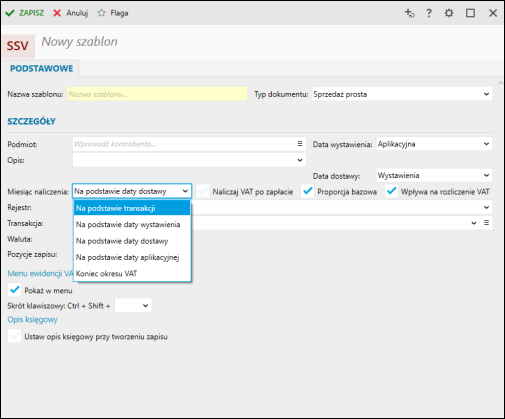Click the Opis księgowy link

coord(33,319)
